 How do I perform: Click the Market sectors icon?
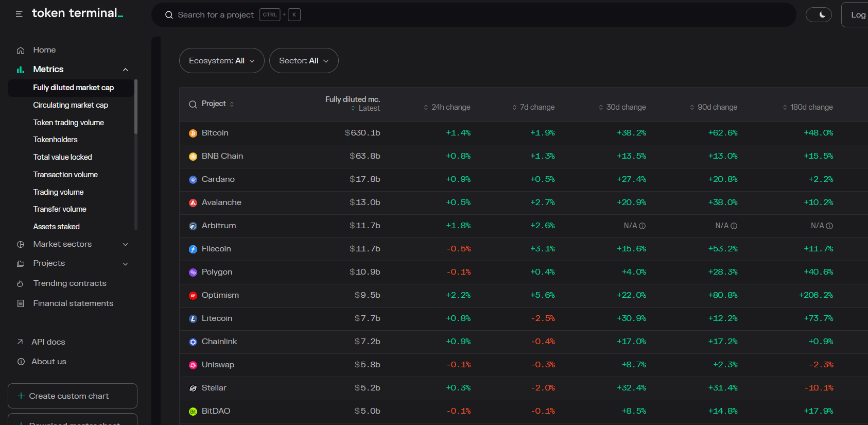[21, 245]
